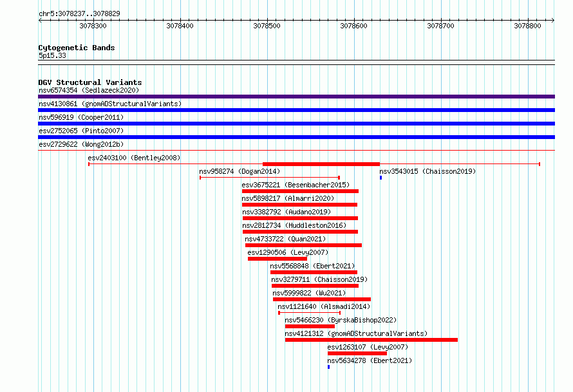573x392 pixels.
Task: Click the small blue nsv5634278 marker
Action: pos(328,367)
